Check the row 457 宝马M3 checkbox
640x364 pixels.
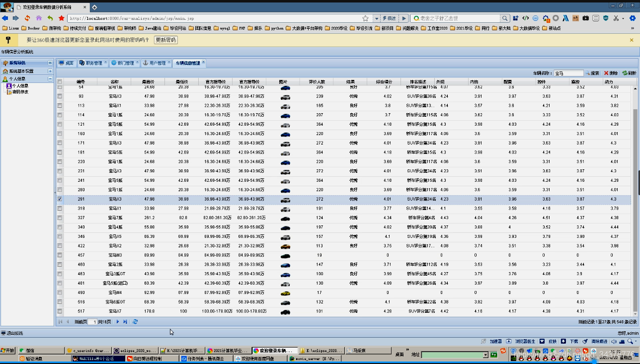60,255
